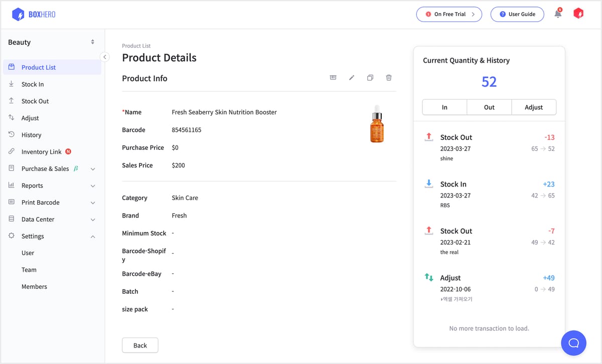This screenshot has height=364, width=602.
Task: Collapse the sidebar with the arrow toggle
Action: [104, 57]
